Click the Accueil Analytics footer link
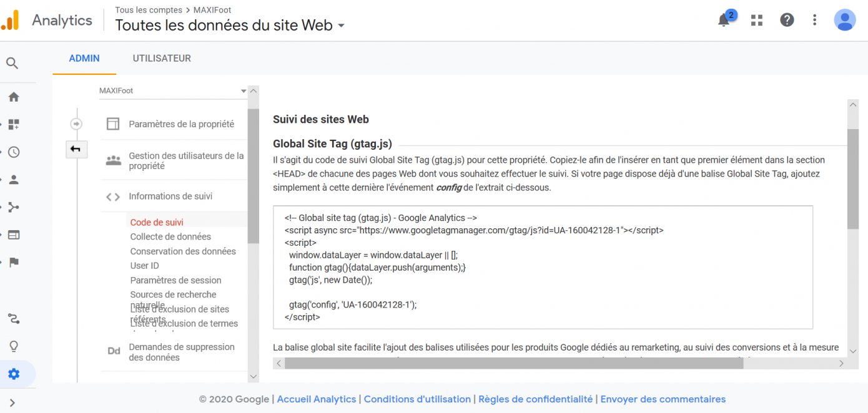The height and width of the screenshot is (413, 868). tap(316, 399)
